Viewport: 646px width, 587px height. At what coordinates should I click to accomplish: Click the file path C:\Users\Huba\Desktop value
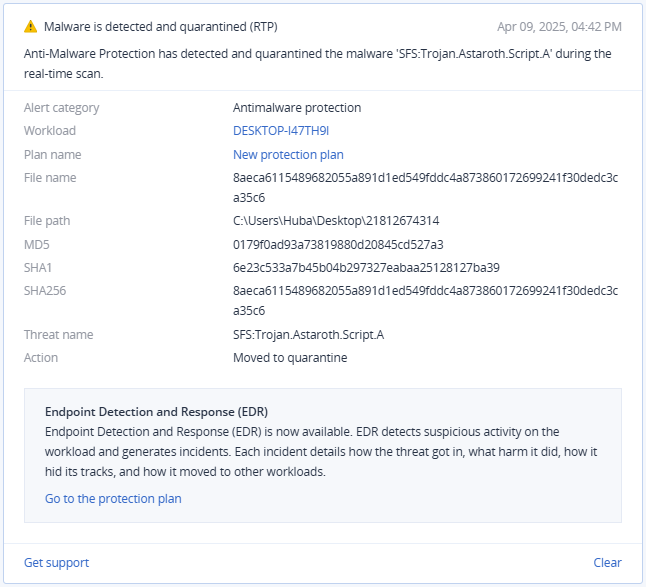tap(336, 221)
